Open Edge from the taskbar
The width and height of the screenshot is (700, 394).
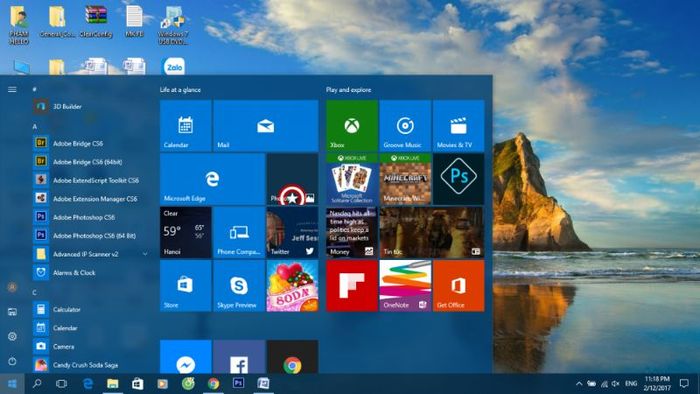(88, 383)
